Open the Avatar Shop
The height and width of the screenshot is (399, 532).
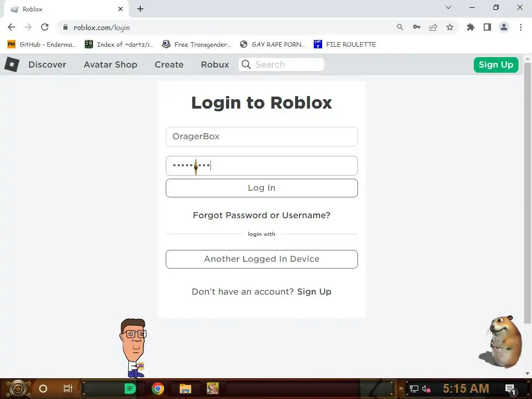tap(111, 64)
